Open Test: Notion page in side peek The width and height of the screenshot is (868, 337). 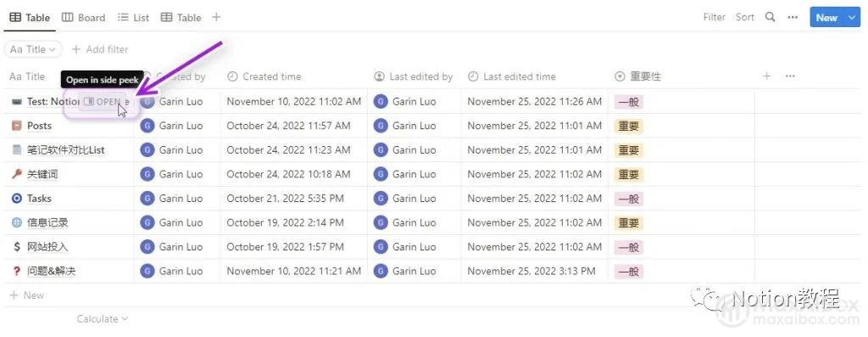pyautogui.click(x=103, y=102)
